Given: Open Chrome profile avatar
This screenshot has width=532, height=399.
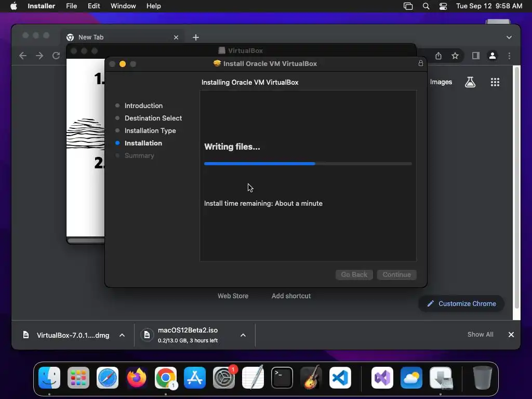Looking at the screenshot, I should (493, 56).
